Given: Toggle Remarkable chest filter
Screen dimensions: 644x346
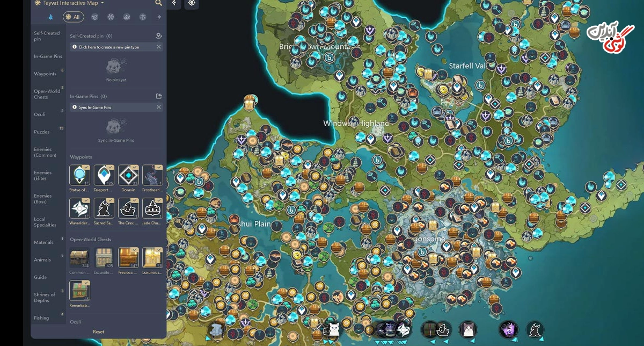Looking at the screenshot, I should tap(79, 290).
